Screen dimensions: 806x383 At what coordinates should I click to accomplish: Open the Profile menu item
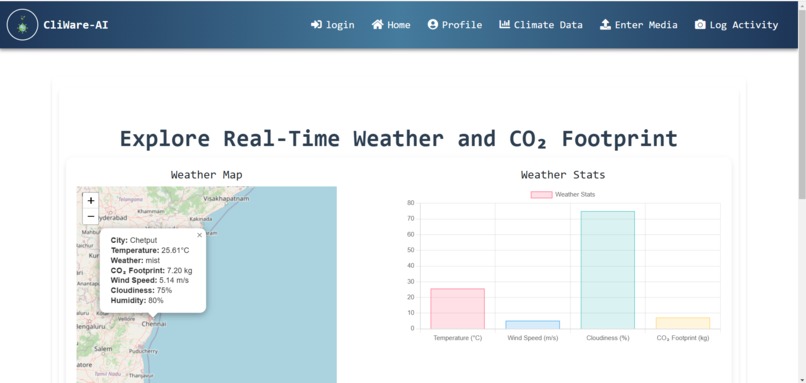[x=455, y=25]
